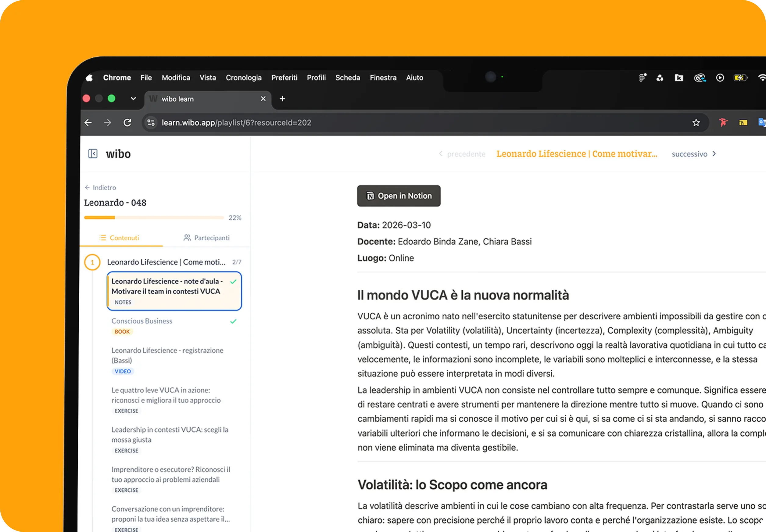Collapse the wibo sidebar panel icon
This screenshot has width=766, height=532.
point(93,154)
